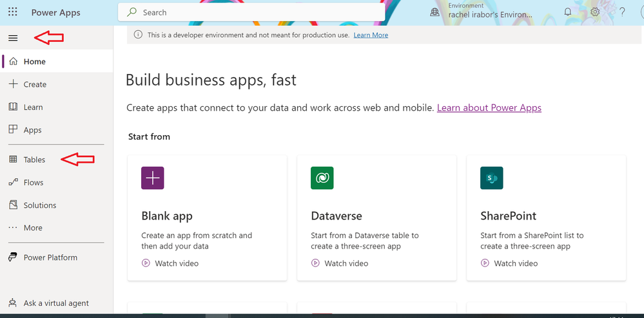The image size is (644, 318).
Task: Click the play icon under Blank app
Action: (x=146, y=263)
